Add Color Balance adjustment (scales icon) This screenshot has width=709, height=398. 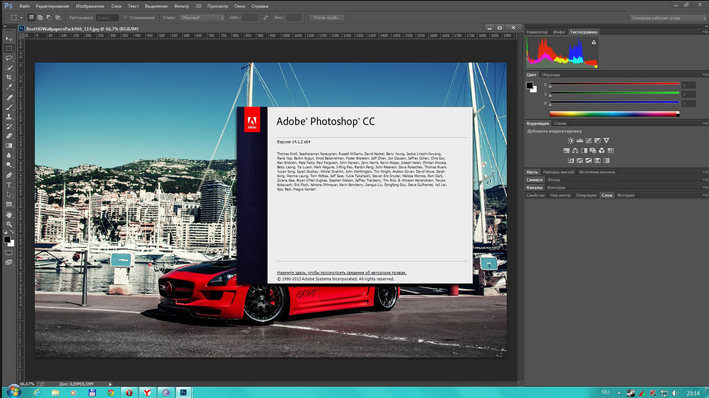(x=575, y=151)
